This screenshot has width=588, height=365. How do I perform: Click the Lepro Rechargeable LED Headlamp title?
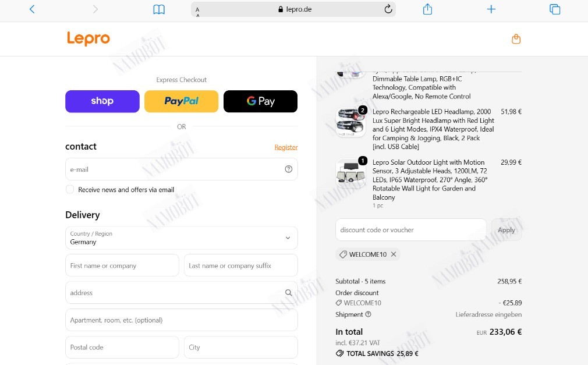[433, 129]
